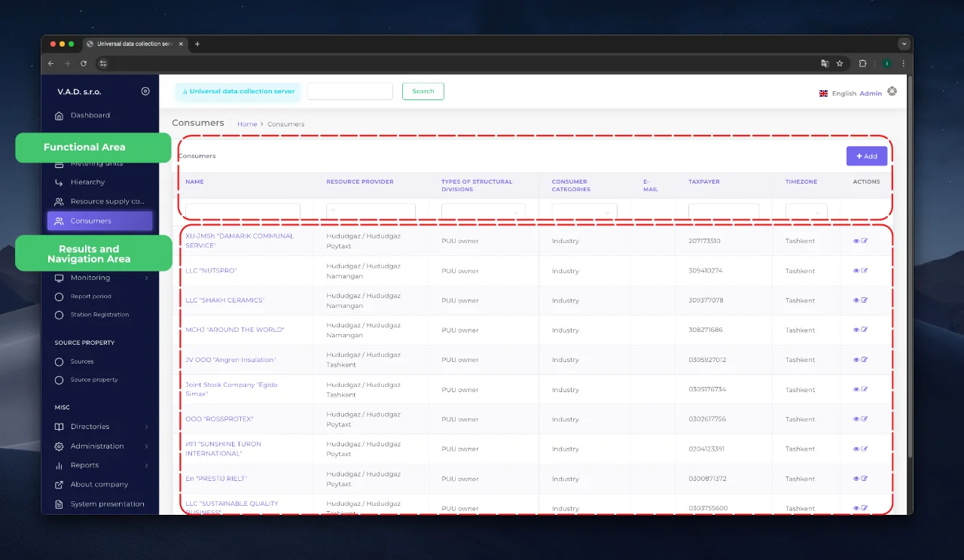The height and width of the screenshot is (560, 964).
Task: Click the Taxpayer filter input
Action: click(x=724, y=212)
